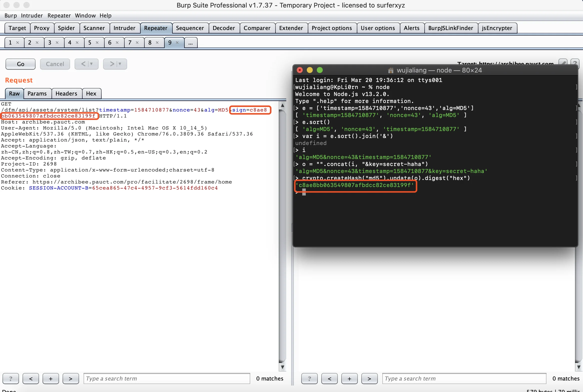Click request search plus button
Screen dimensions: 583x392
point(51,378)
